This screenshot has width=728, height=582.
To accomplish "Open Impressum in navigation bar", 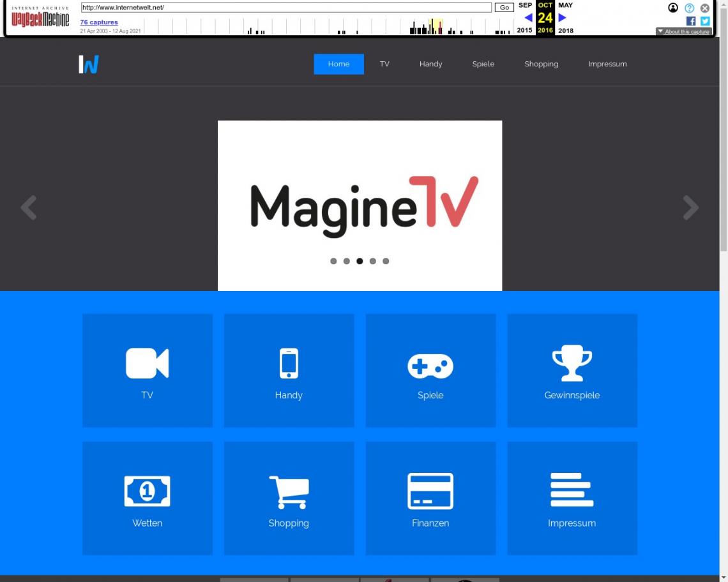I will (x=607, y=64).
